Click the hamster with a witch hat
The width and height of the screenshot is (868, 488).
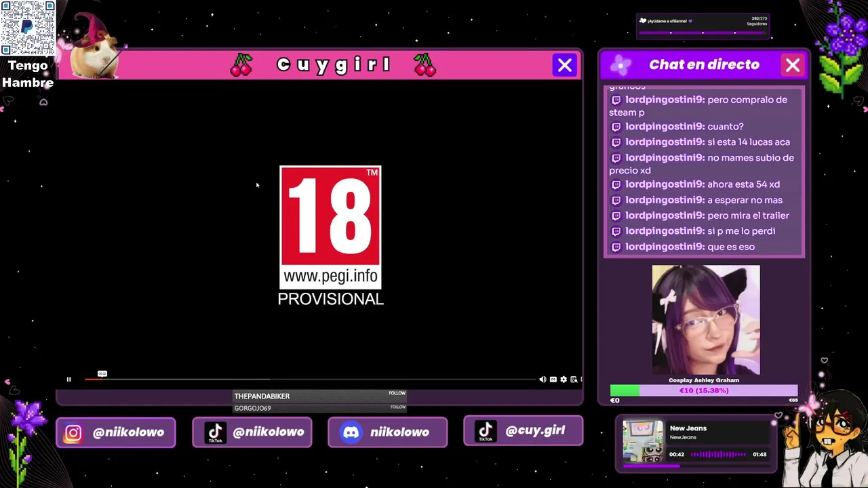tap(95, 46)
